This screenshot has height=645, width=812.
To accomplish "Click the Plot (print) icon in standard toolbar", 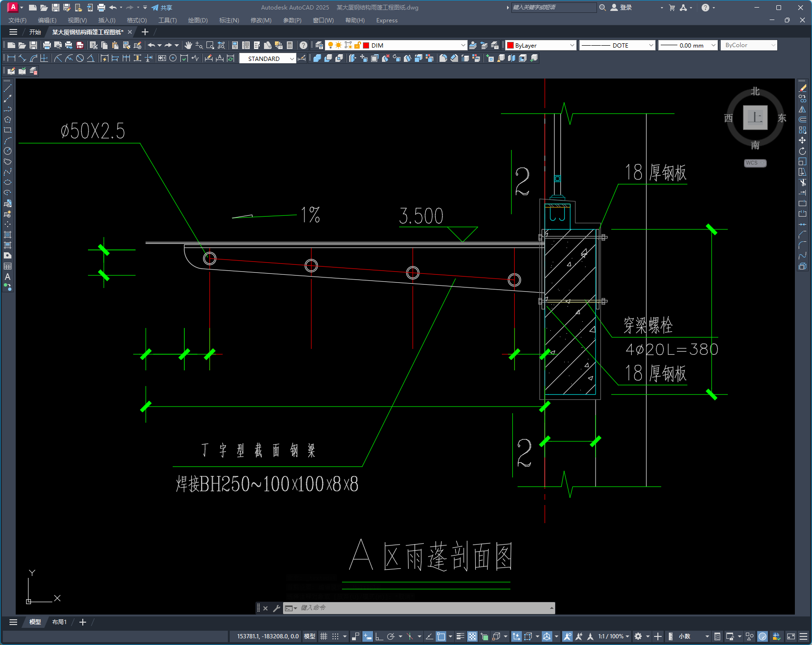I will tap(47, 45).
